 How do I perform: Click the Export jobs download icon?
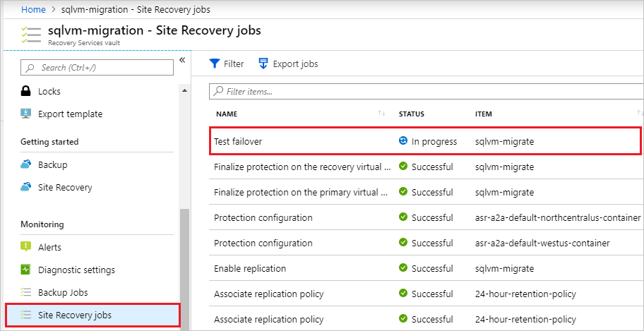pyautogui.click(x=263, y=64)
